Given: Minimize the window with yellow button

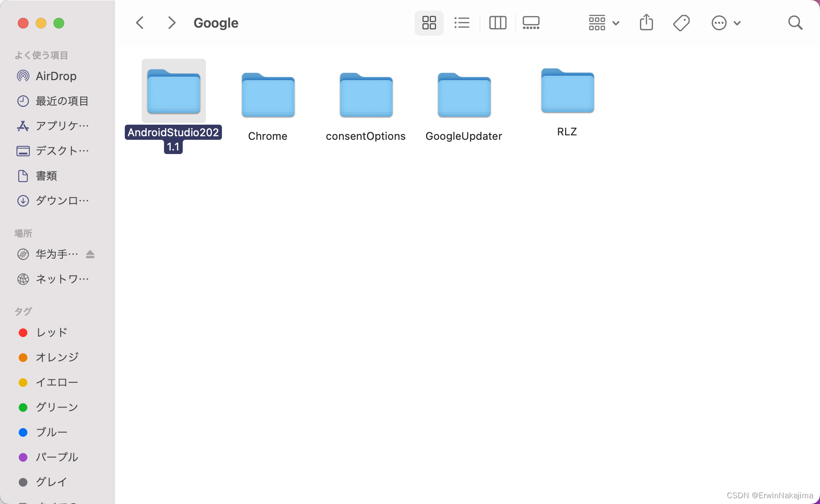Looking at the screenshot, I should pos(41,23).
